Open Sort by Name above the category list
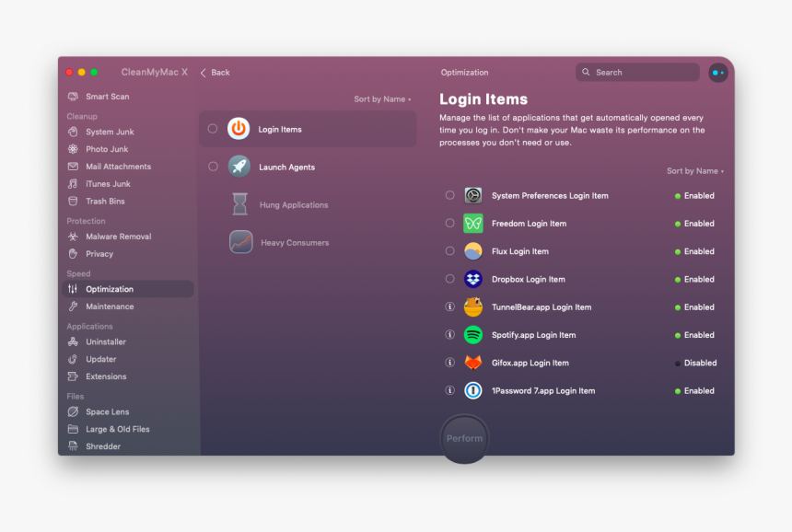 pyautogui.click(x=382, y=98)
